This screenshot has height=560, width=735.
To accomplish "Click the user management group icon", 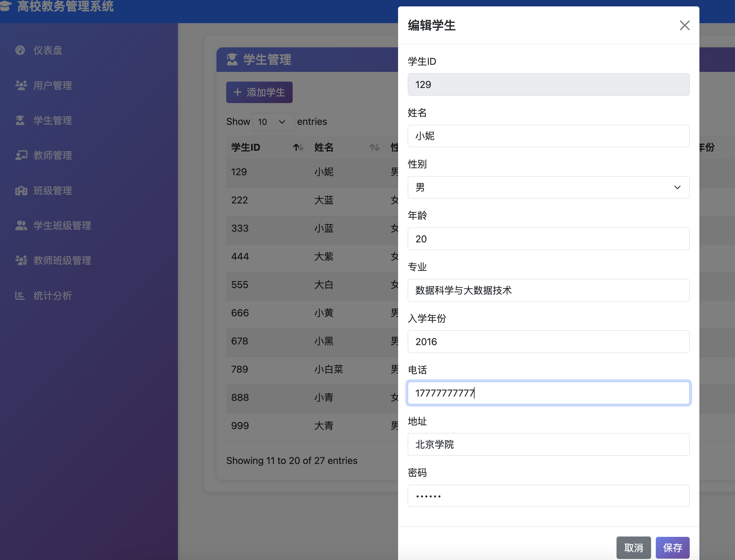I will (21, 86).
